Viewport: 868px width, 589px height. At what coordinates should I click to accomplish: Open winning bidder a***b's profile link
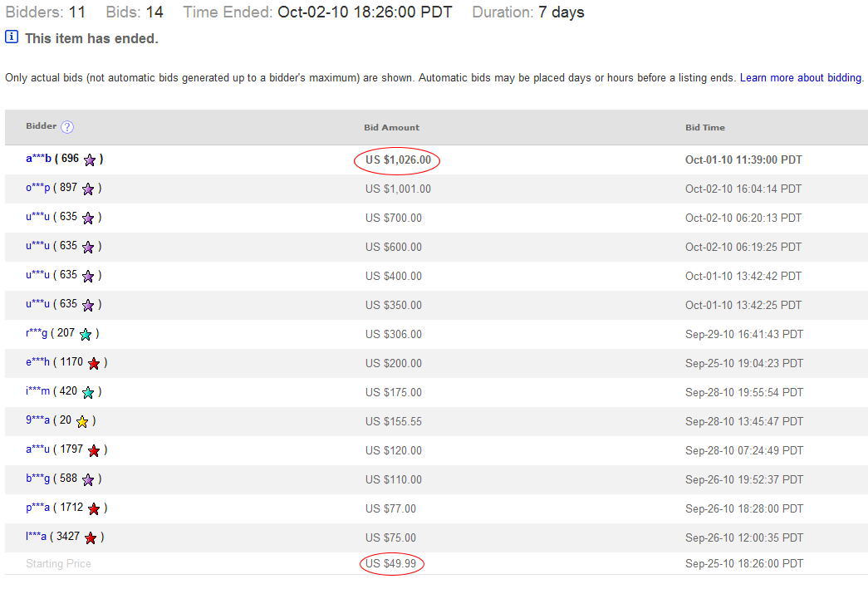click(38, 159)
